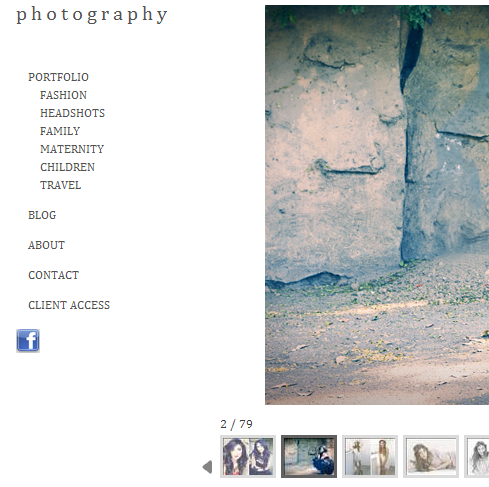The width and height of the screenshot is (489, 487).
Task: Click the previous thumbnails arrow
Action: [x=207, y=467]
